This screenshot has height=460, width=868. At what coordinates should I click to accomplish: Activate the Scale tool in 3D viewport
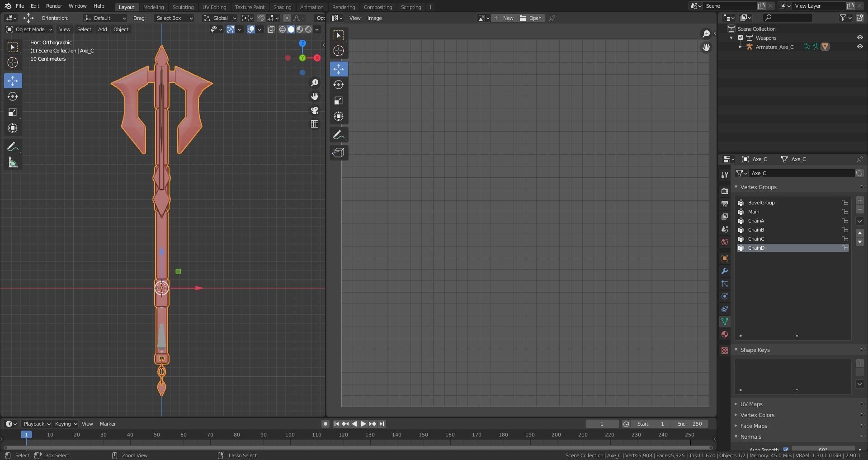[13, 112]
